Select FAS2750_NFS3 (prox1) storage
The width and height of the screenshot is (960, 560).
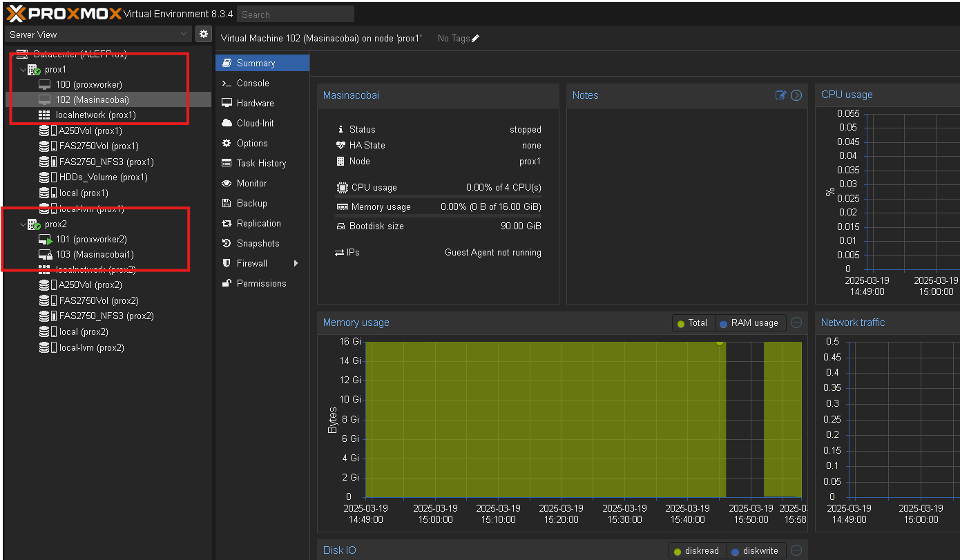pyautogui.click(x=106, y=162)
